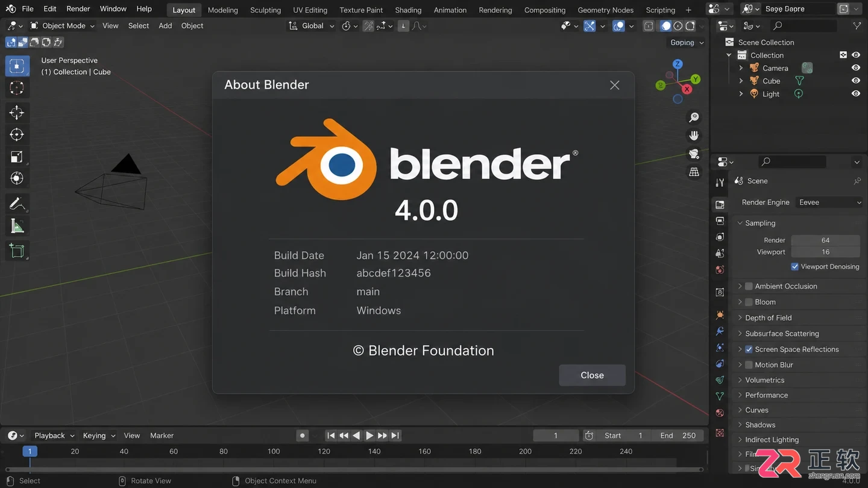Hide the Cube in the outliner
The height and width of the screenshot is (488, 868).
click(856, 81)
